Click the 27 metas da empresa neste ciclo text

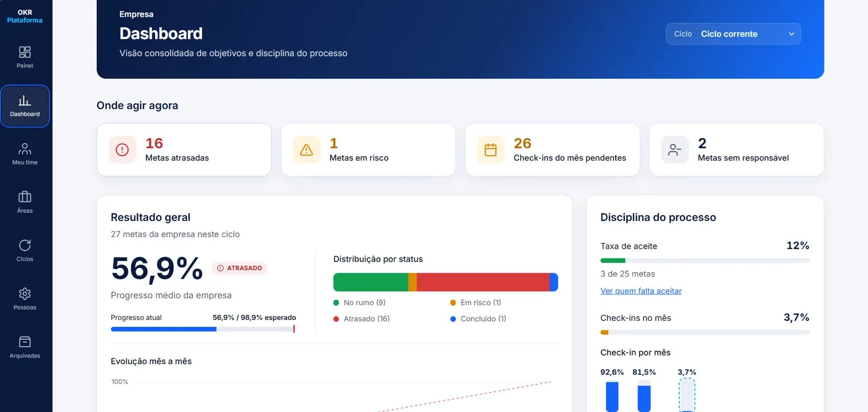pyautogui.click(x=175, y=234)
